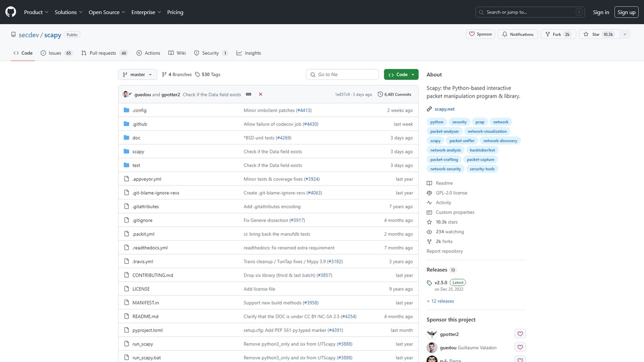Click the Search or jump to field

tap(530, 12)
